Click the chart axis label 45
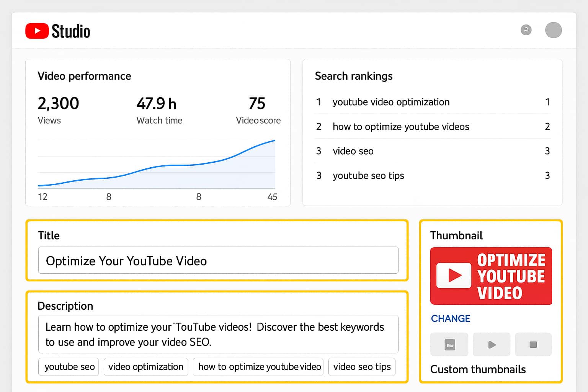588x392 pixels. click(x=272, y=197)
